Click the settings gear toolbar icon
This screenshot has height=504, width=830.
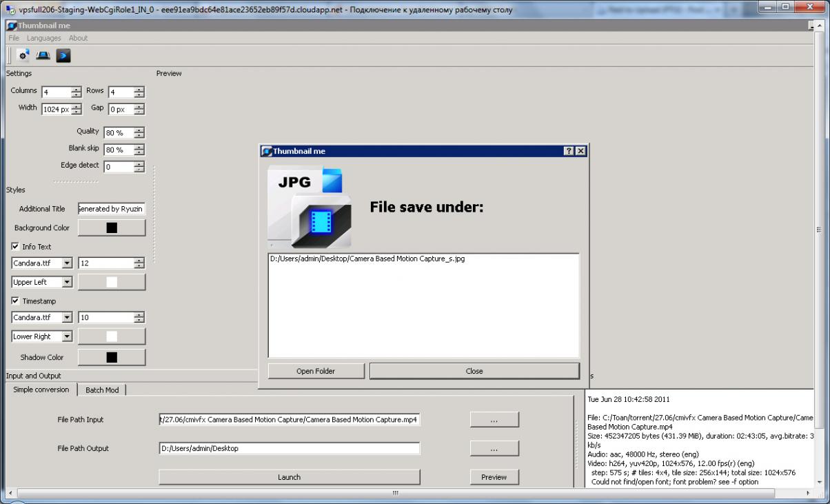(x=23, y=56)
